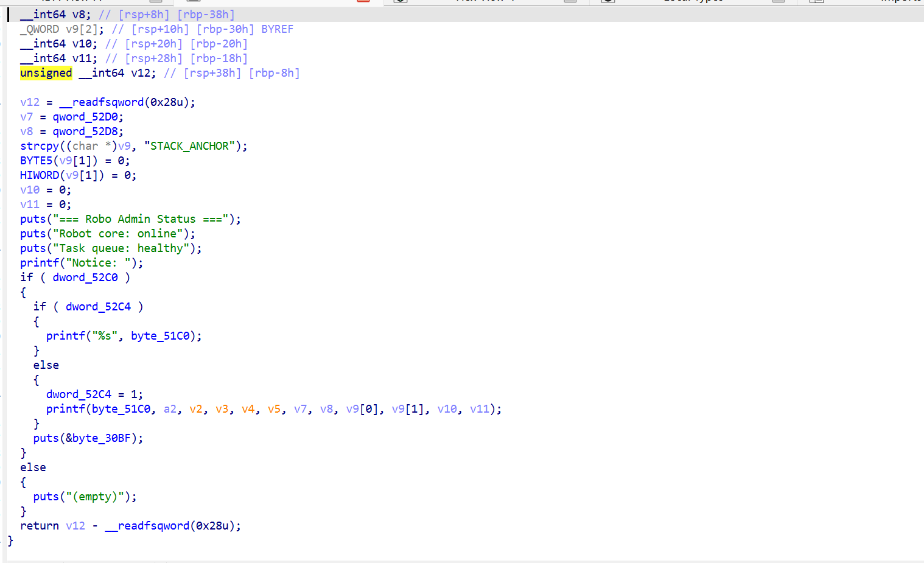Click &byte_30BF in the puts call
This screenshot has height=563, width=924.
pyautogui.click(x=98, y=438)
